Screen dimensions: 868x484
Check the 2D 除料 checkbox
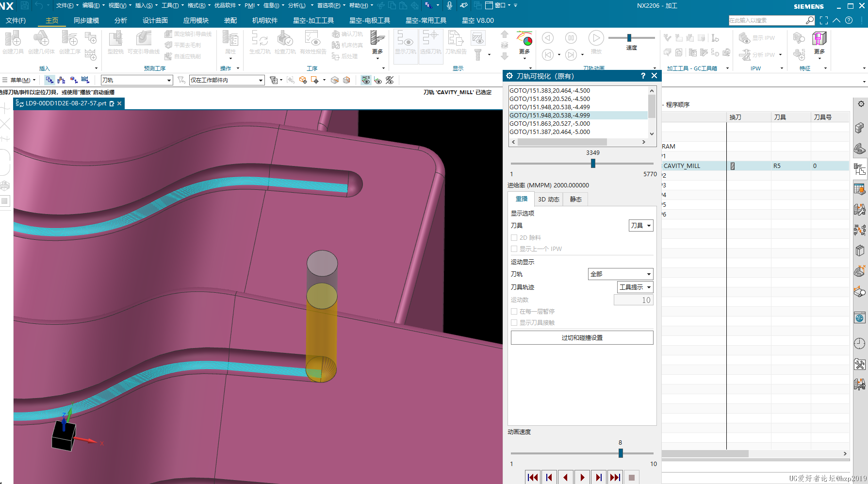point(514,237)
